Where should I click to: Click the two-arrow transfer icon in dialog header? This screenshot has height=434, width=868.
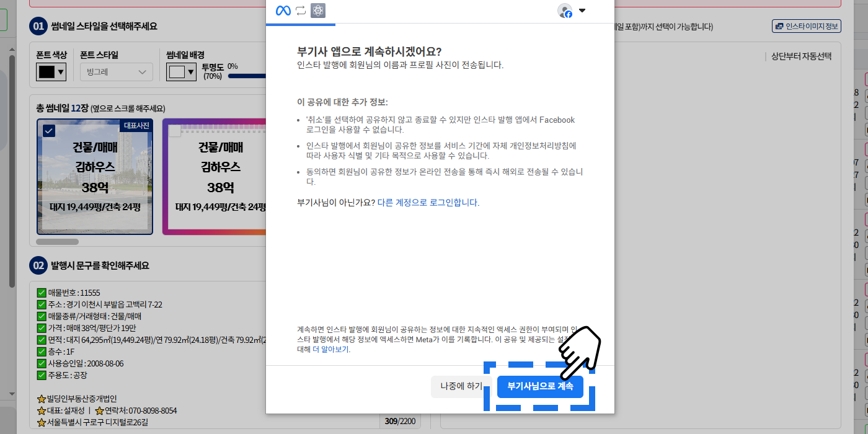point(301,11)
